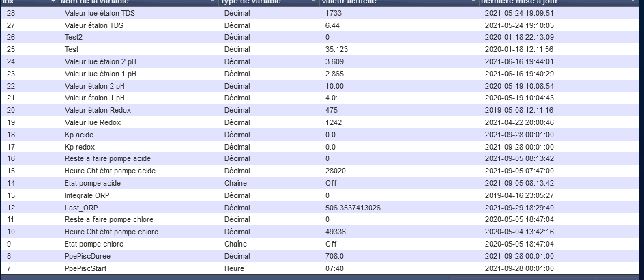The image size is (644, 280).
Task: Sort by the Dernière mise à jour header
Action: (x=559, y=2)
